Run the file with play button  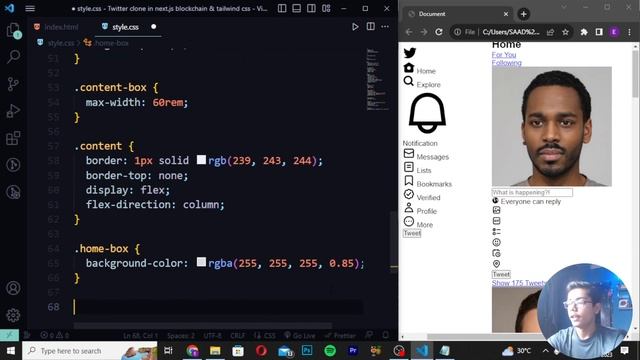[355, 27]
